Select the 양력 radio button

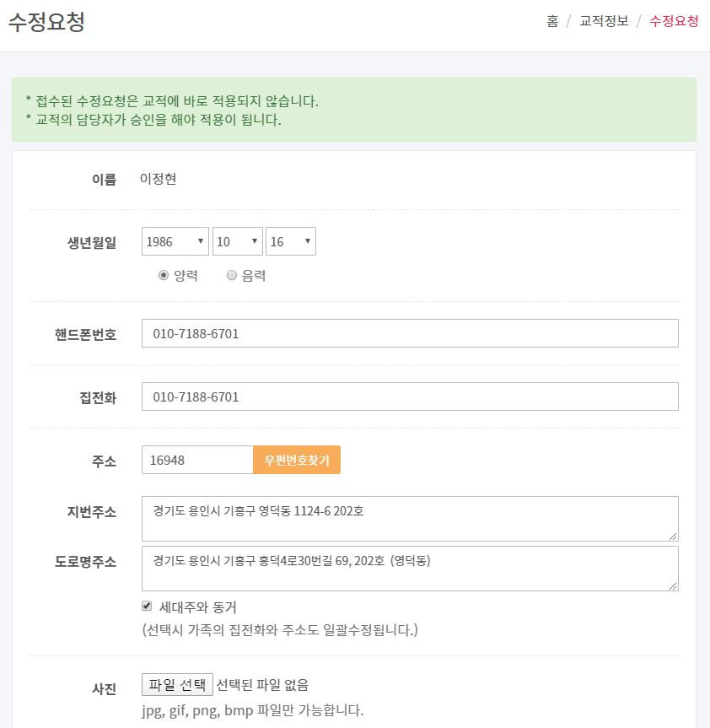164,275
